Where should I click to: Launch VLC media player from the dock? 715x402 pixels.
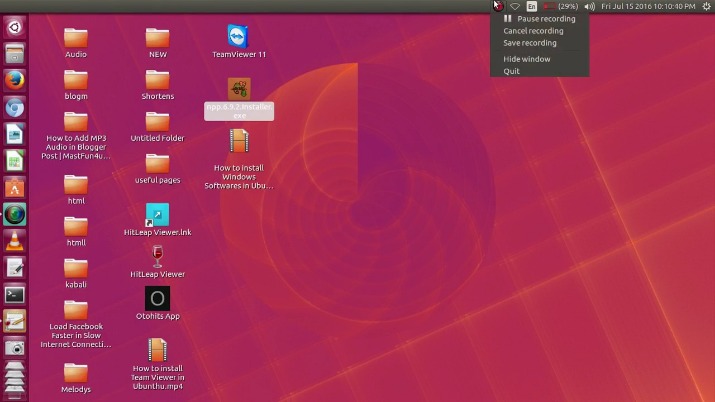point(14,241)
